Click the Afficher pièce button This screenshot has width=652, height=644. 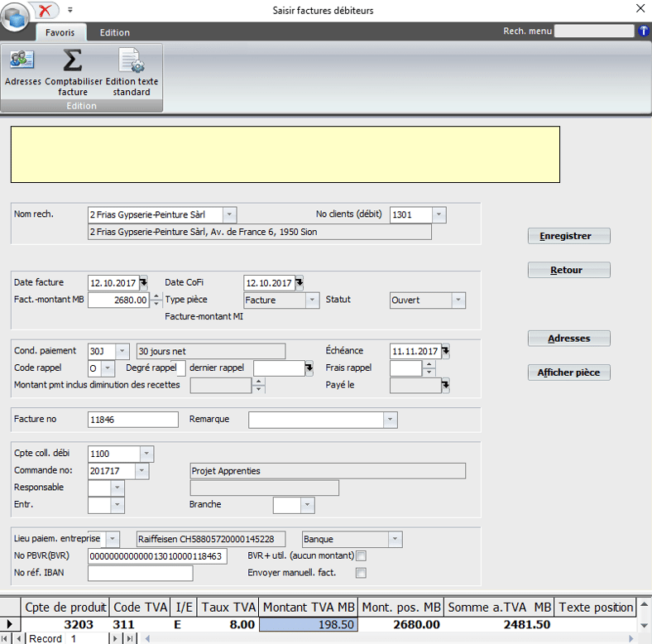568,372
